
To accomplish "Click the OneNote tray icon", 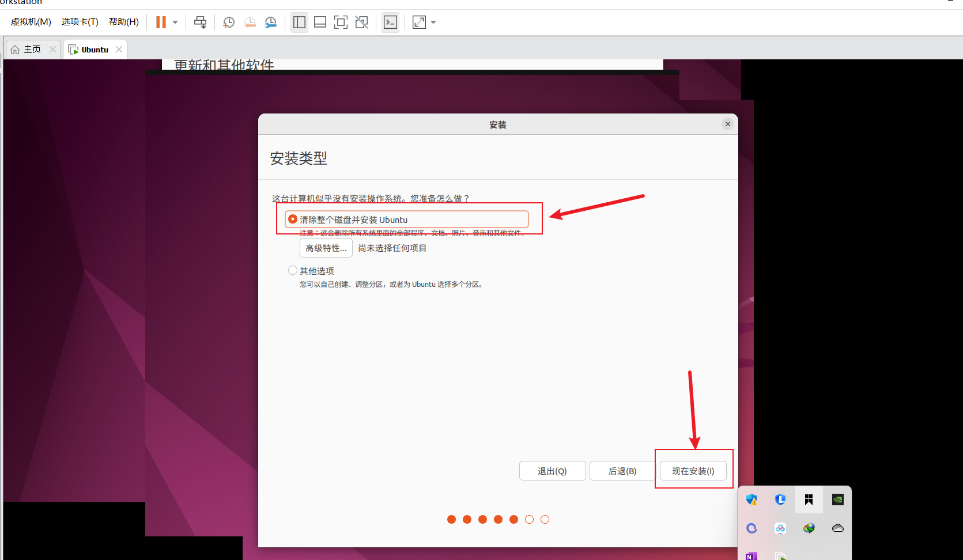I will point(751,556).
